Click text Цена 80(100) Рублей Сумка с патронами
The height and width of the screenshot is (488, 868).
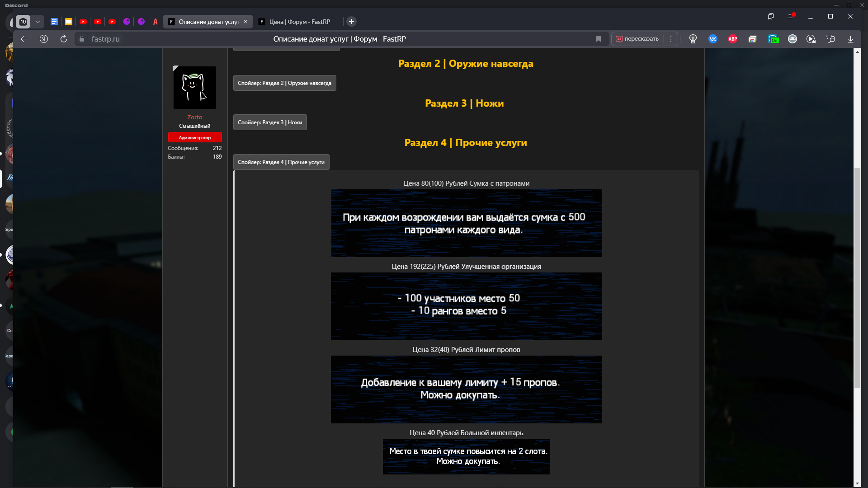coord(467,183)
